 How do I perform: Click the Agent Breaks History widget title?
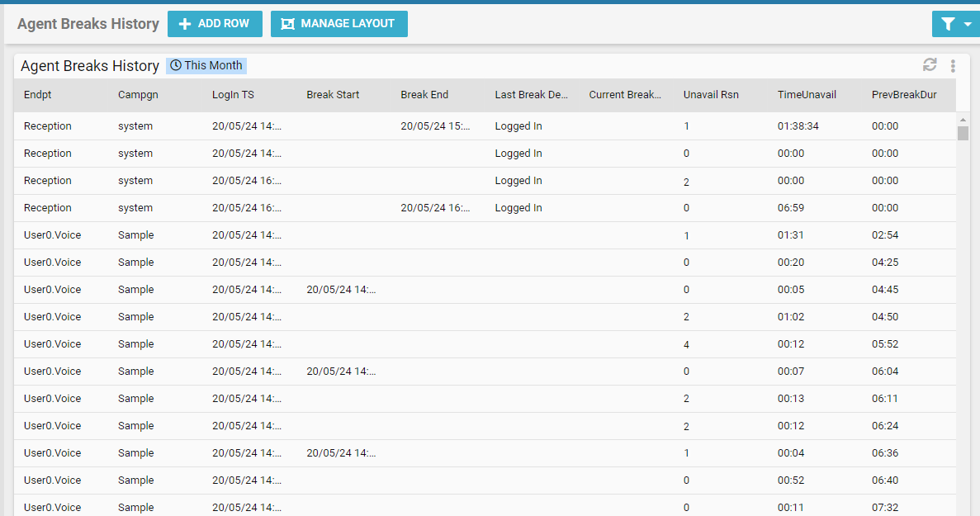pyautogui.click(x=90, y=66)
